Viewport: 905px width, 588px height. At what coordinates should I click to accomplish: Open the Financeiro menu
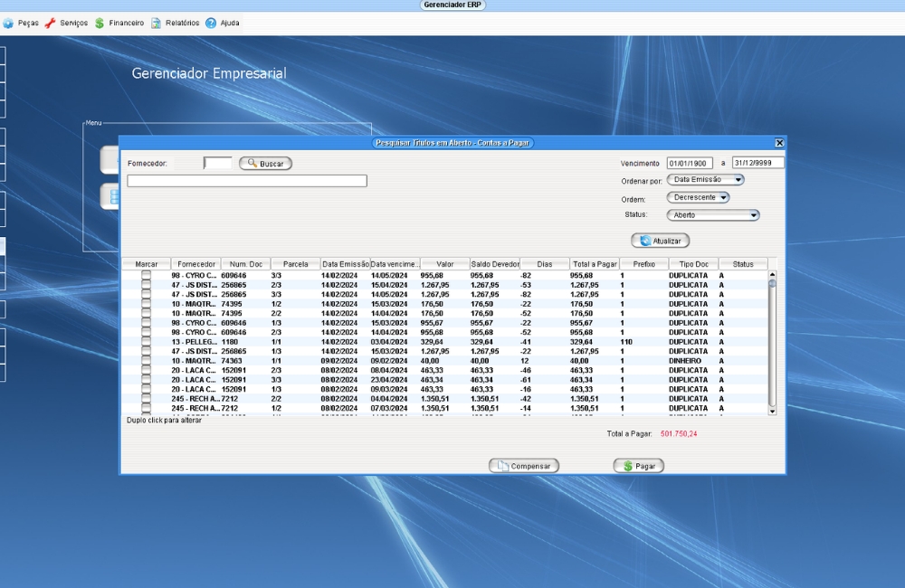119,24
